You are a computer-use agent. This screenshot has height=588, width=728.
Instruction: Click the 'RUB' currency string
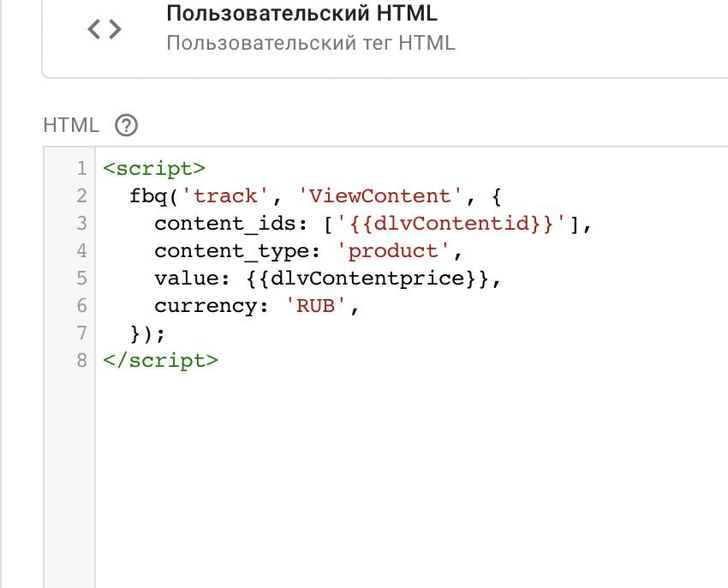coord(315,306)
